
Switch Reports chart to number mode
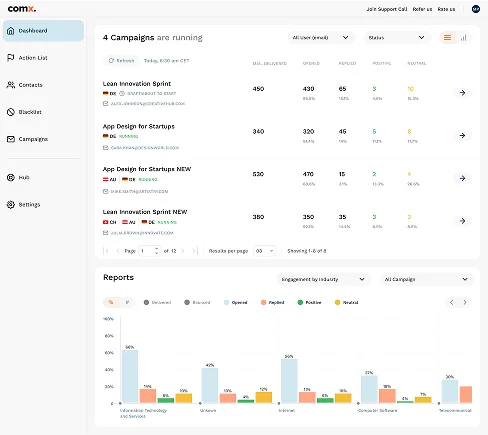click(127, 302)
